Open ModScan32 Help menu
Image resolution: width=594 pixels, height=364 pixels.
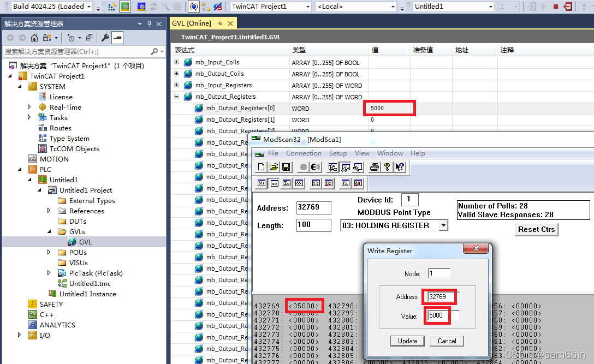pos(418,153)
